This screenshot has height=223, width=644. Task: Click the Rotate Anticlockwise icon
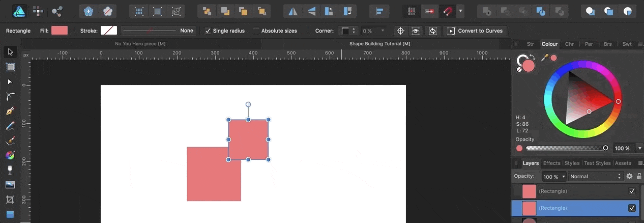[330, 11]
